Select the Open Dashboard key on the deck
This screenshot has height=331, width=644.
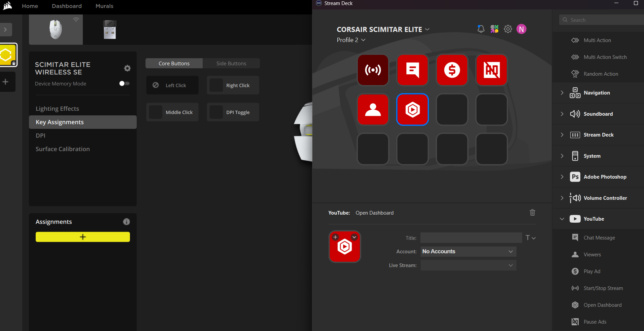tap(412, 110)
